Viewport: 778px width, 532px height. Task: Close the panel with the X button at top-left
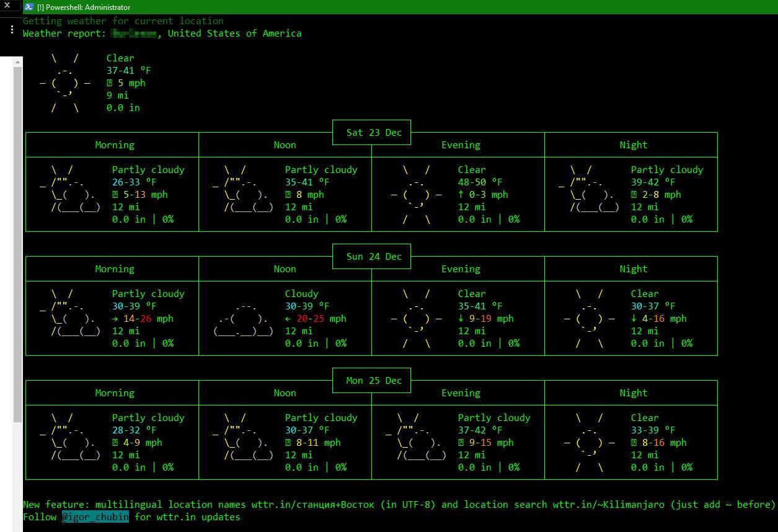(8, 6)
